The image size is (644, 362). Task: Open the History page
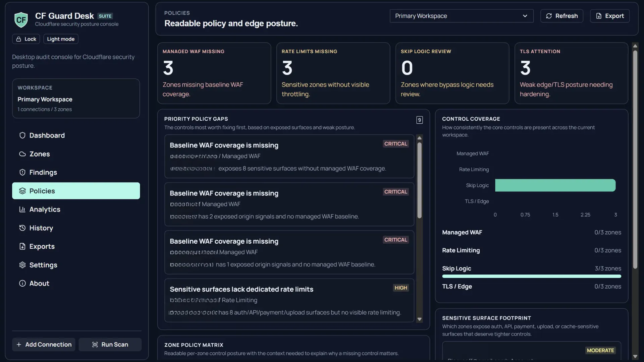point(76,228)
